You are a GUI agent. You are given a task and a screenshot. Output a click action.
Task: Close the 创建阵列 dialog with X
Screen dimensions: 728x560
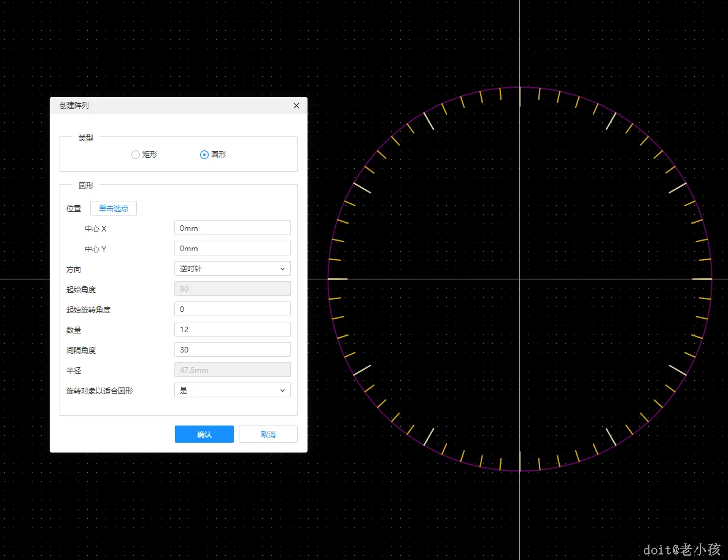point(296,106)
